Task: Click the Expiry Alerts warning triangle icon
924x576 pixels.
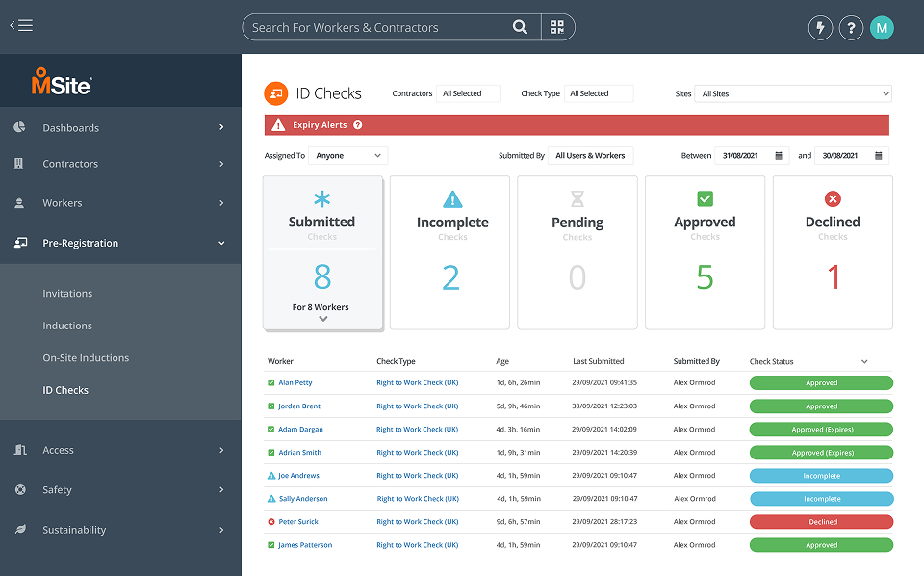Action: (278, 125)
